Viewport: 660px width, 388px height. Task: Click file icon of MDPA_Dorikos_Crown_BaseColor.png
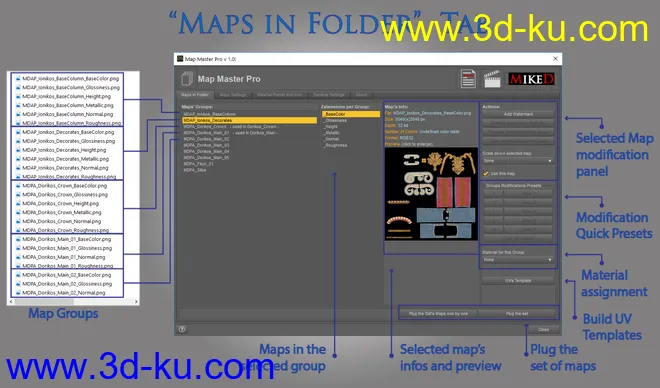pyautogui.click(x=18, y=186)
